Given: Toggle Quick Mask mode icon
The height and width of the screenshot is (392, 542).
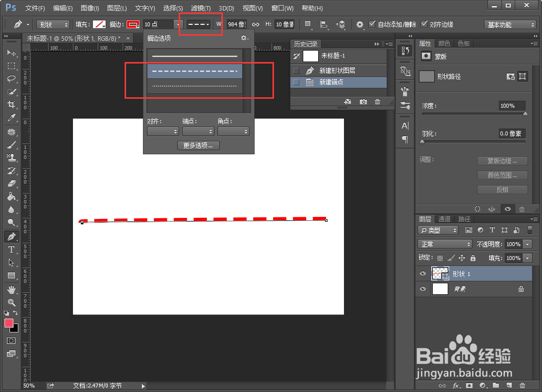Looking at the screenshot, I should tap(11, 340).
